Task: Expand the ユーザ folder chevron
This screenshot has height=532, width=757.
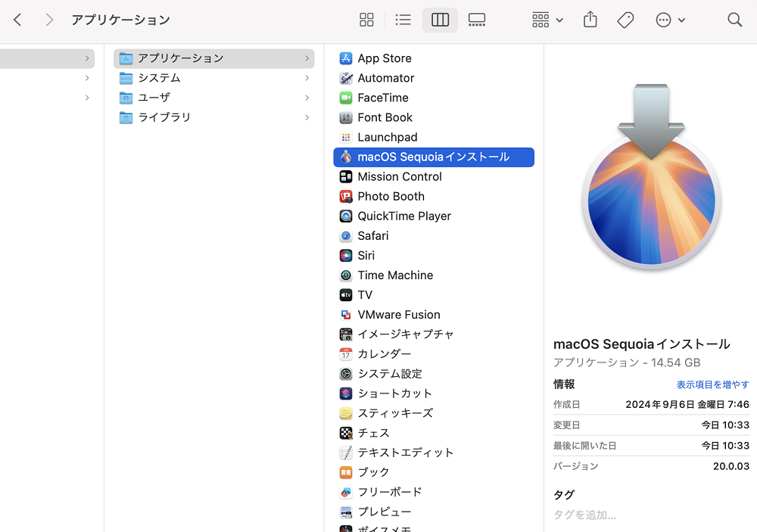Action: [307, 98]
